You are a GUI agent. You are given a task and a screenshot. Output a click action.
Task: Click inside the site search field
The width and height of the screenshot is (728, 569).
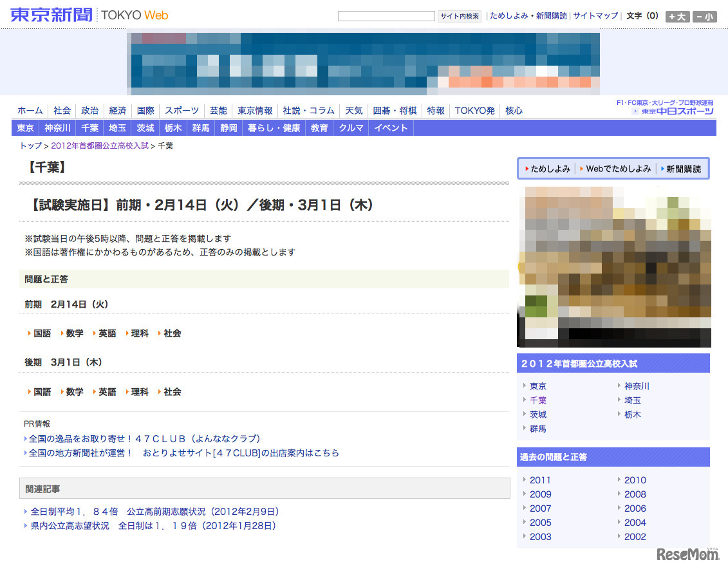386,16
